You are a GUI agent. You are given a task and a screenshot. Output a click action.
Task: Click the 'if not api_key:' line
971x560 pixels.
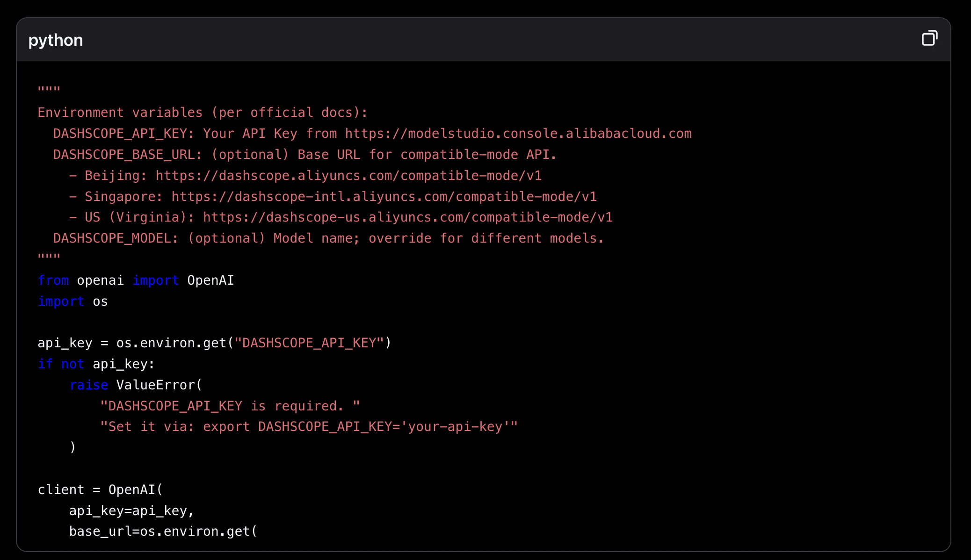(x=96, y=364)
